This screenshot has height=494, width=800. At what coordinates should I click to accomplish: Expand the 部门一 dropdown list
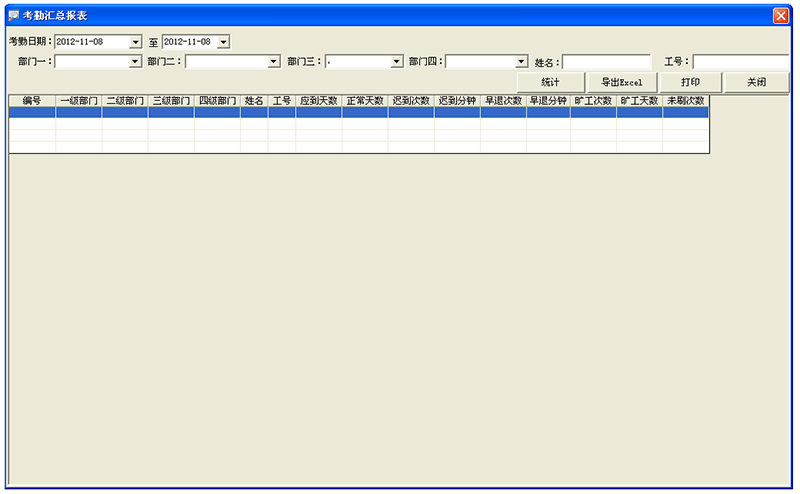136,62
